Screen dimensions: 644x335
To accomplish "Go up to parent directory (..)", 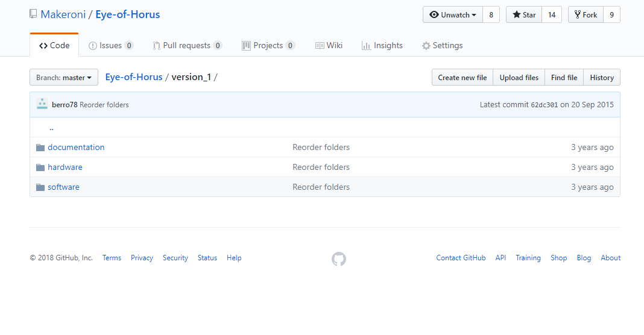I will [x=51, y=128].
